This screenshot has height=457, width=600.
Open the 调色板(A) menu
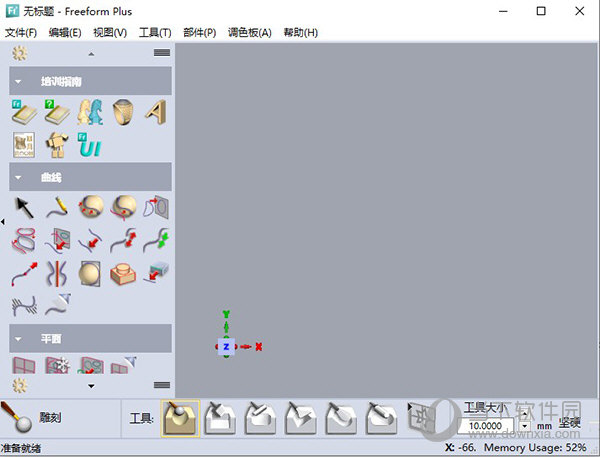pos(249,33)
